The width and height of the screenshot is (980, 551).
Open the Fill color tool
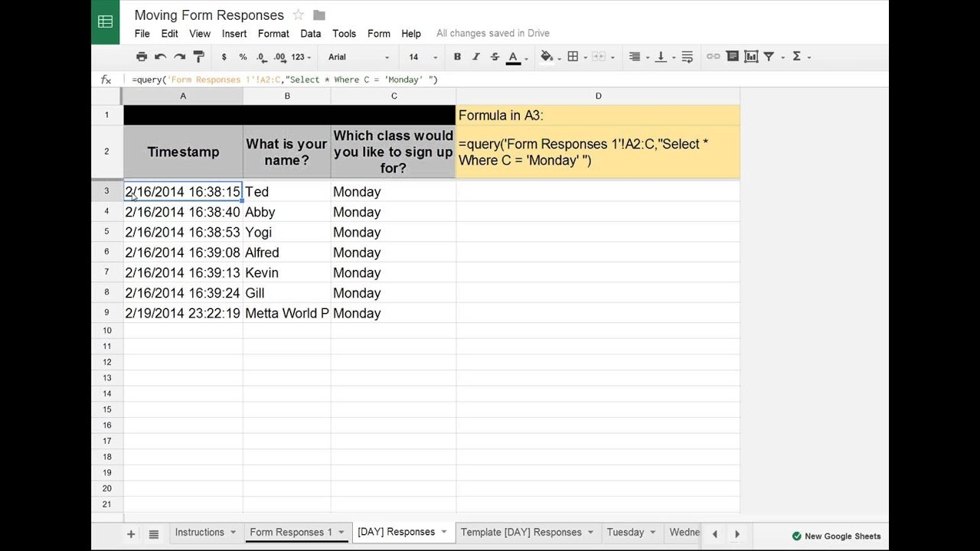coord(547,57)
